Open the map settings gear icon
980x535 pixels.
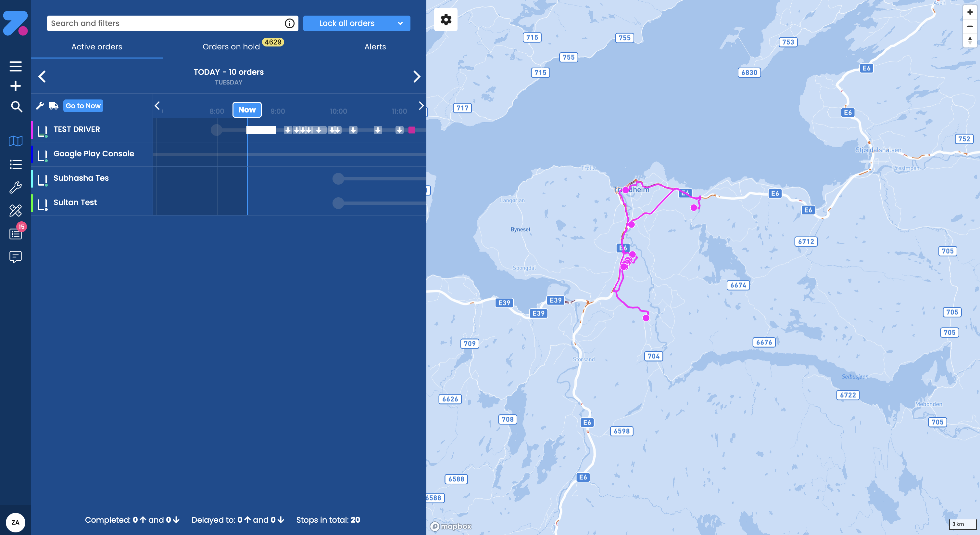[445, 20]
